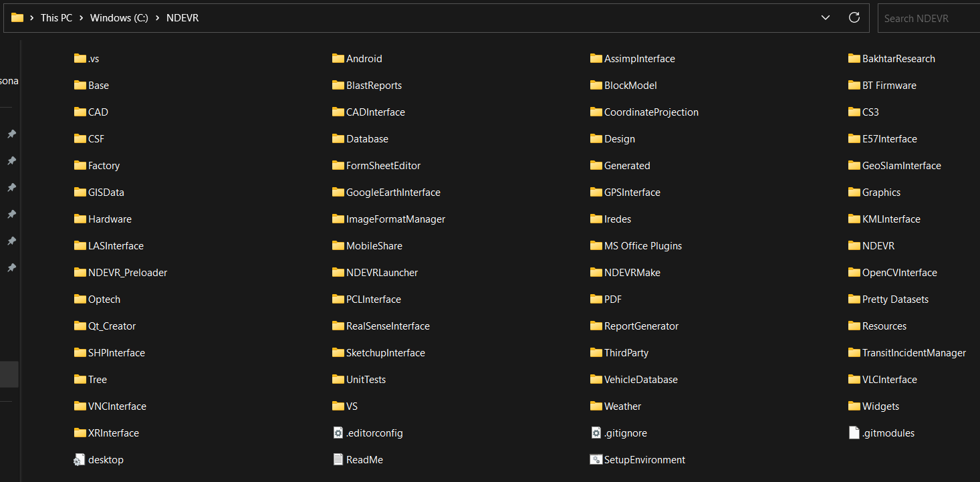The height and width of the screenshot is (482, 980).
Task: Select the .gitignore file icon
Action: tap(596, 433)
